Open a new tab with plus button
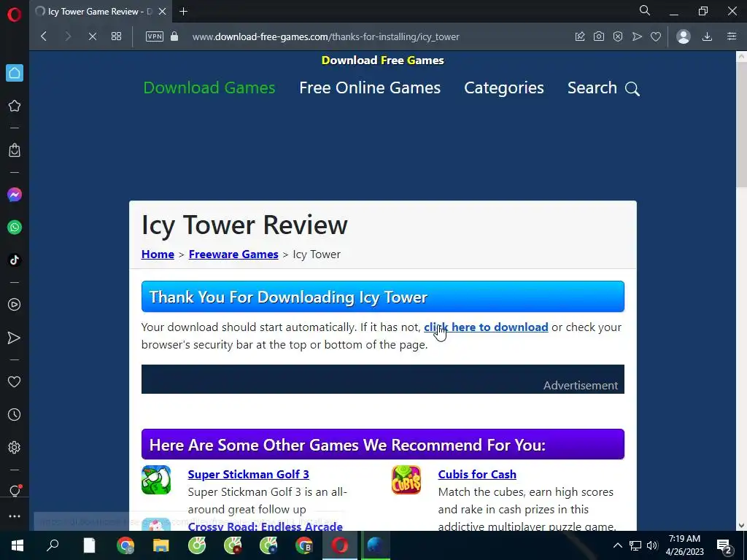 pyautogui.click(x=183, y=12)
